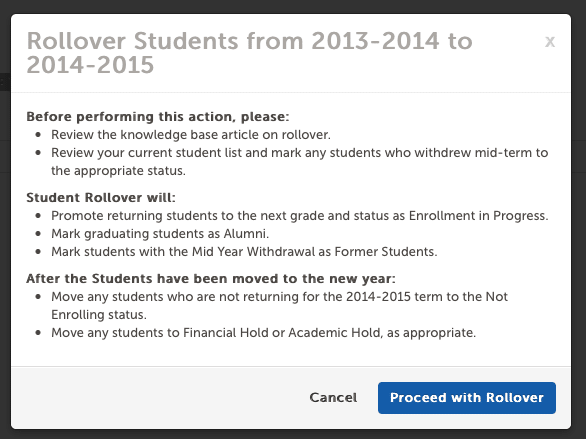
Task: Click the 'Move any students who are not returning' line
Action: 279,306
